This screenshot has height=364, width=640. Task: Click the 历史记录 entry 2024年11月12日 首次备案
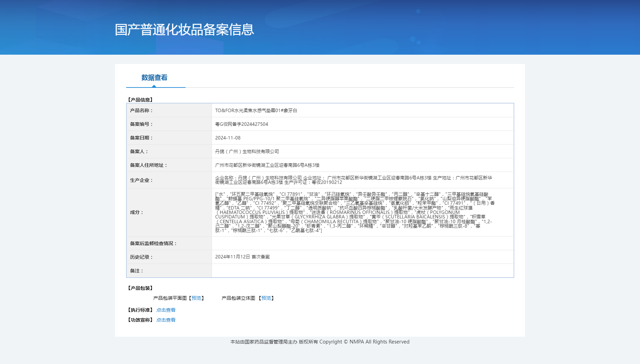point(242,257)
